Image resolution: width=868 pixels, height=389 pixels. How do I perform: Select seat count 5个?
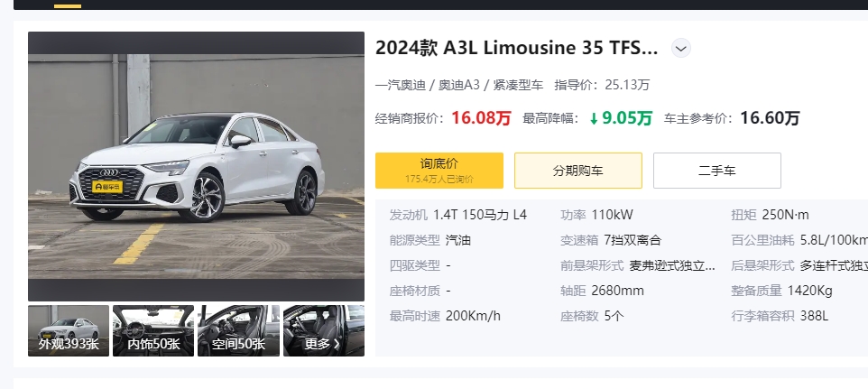point(614,316)
